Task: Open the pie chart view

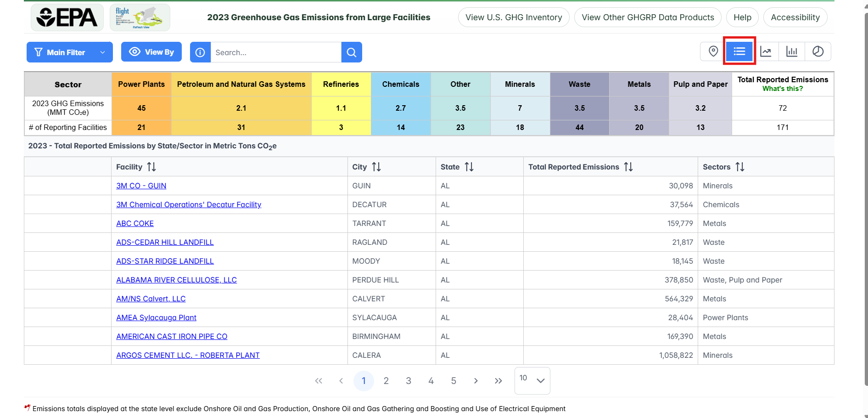Action: point(818,51)
